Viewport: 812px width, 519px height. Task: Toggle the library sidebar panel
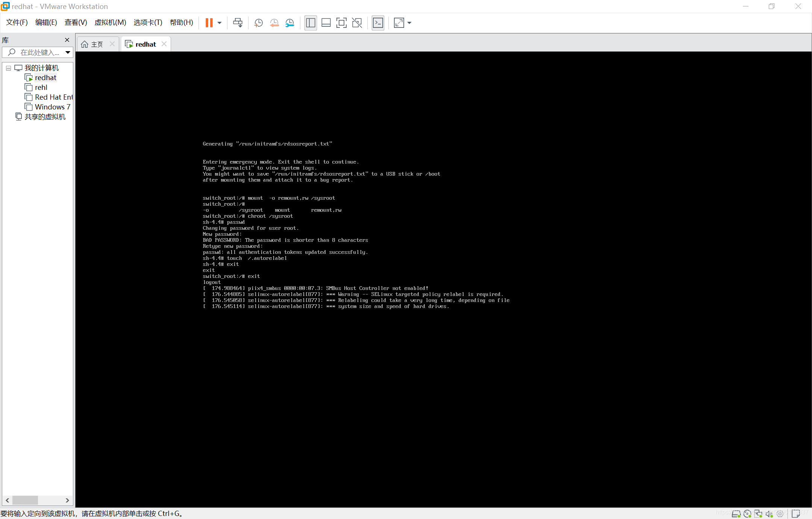(x=311, y=23)
